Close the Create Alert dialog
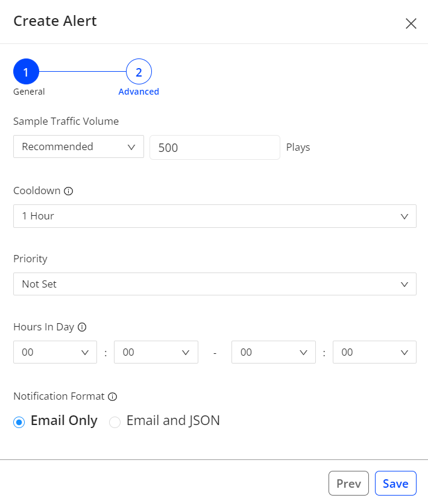The height and width of the screenshot is (504, 428). click(x=411, y=24)
